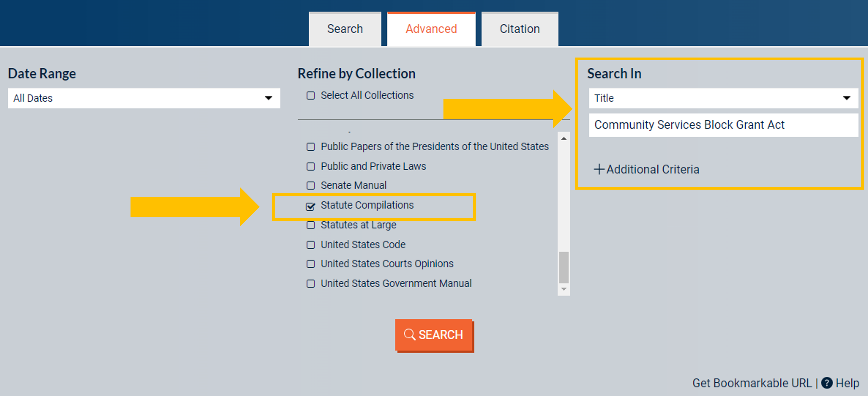Open the Search In Title dropdown
This screenshot has height=396, width=868.
click(x=723, y=98)
